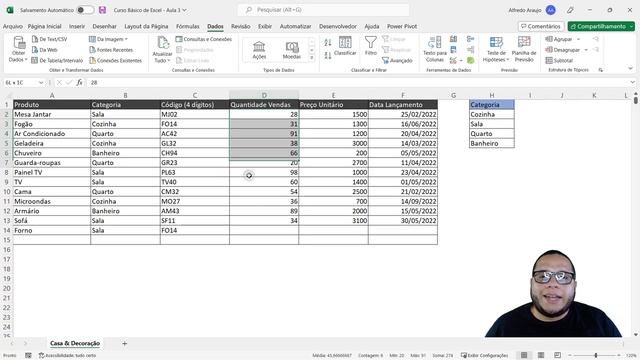Image resolution: width=640 pixels, height=360 pixels.
Task: Select the Ações data type
Action: (259, 50)
